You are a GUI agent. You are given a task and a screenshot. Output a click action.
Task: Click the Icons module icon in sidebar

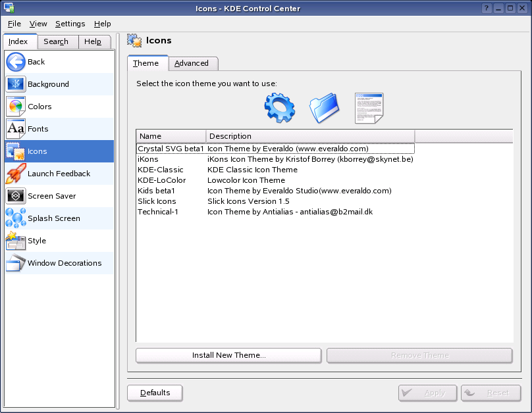click(16, 151)
